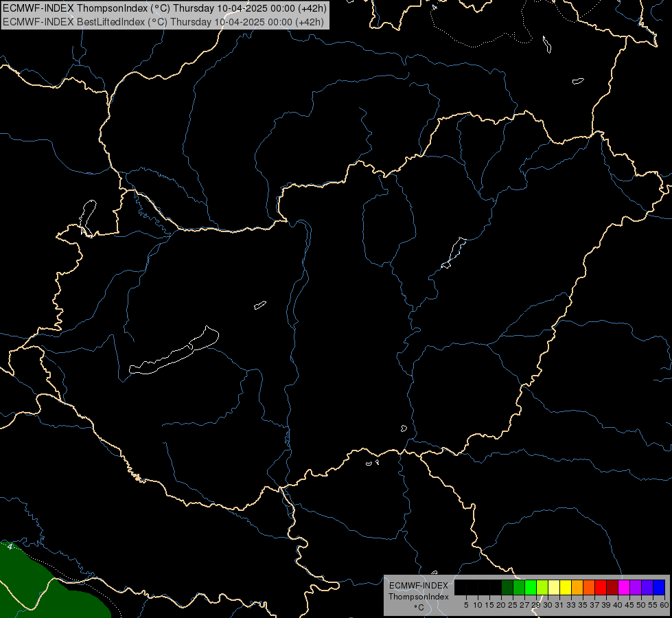Click the legend tick label 60

(664, 605)
